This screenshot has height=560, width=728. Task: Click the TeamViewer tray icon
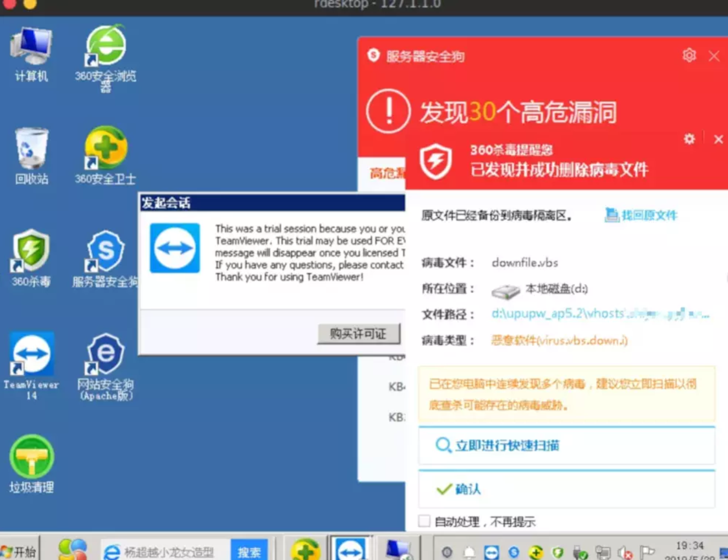(x=491, y=552)
